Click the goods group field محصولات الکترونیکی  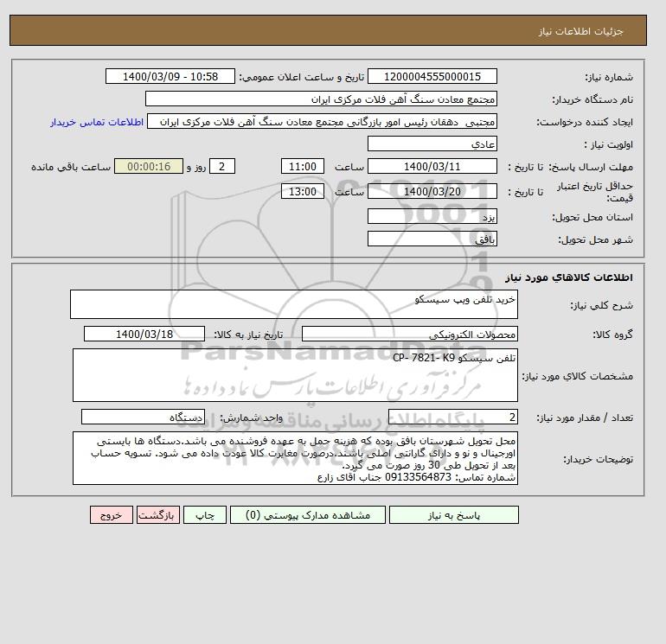(410, 334)
